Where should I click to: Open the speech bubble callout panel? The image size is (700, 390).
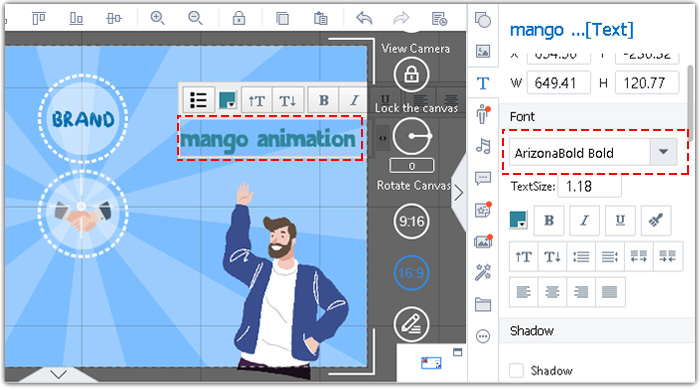pyautogui.click(x=483, y=178)
